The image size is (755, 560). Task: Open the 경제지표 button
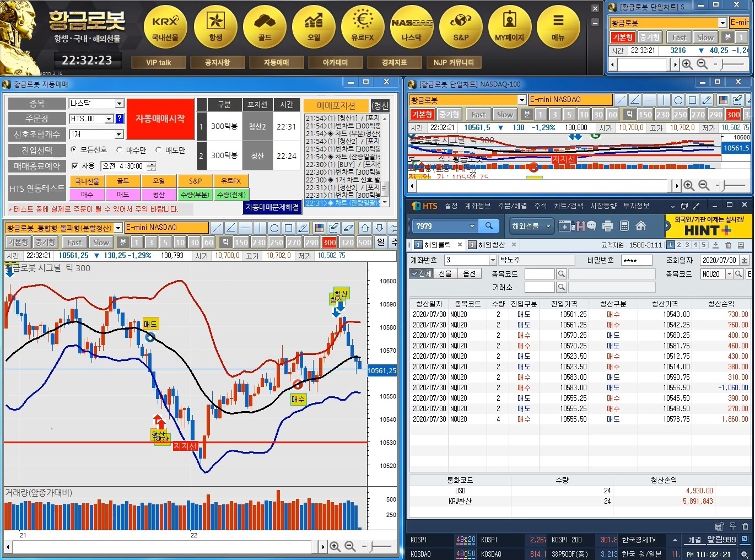[394, 62]
